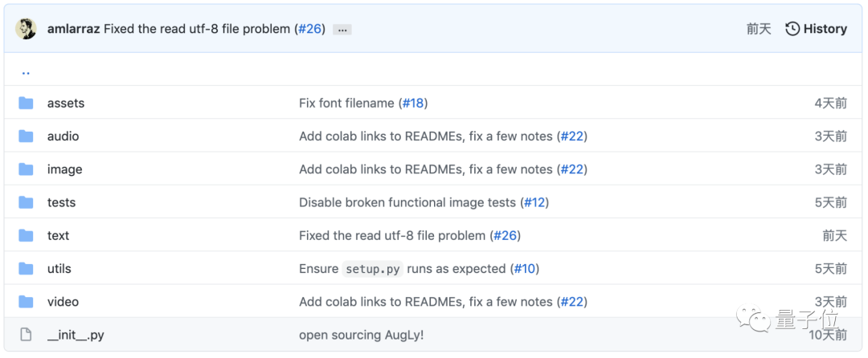This screenshot has height=358, width=868.
Task: Click 'open sourcing AugLy!' commit message
Action: click(x=361, y=335)
